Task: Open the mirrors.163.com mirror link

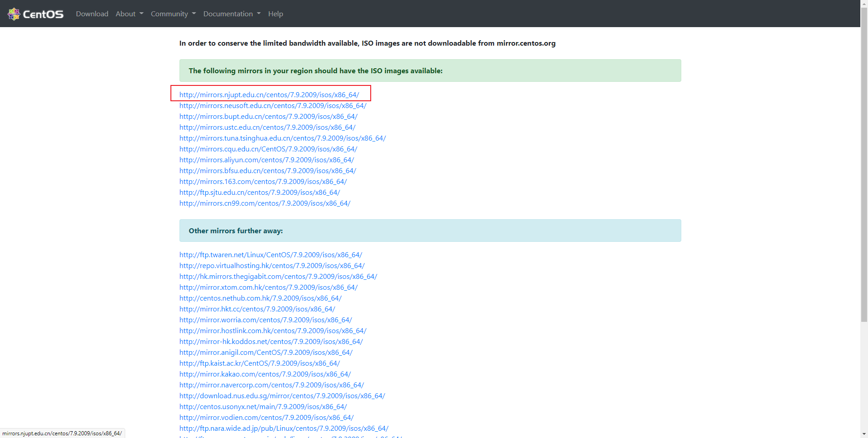Action: coord(263,182)
